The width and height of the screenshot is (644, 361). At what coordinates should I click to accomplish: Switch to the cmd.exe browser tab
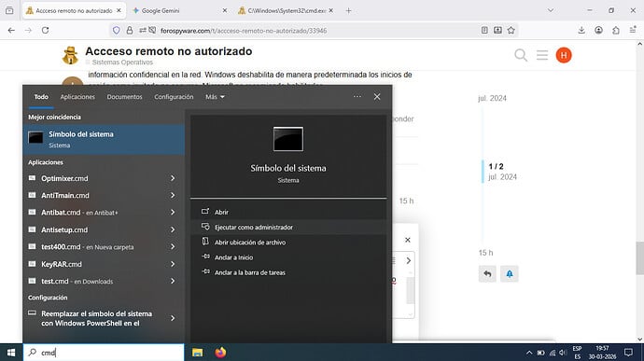(287, 10)
